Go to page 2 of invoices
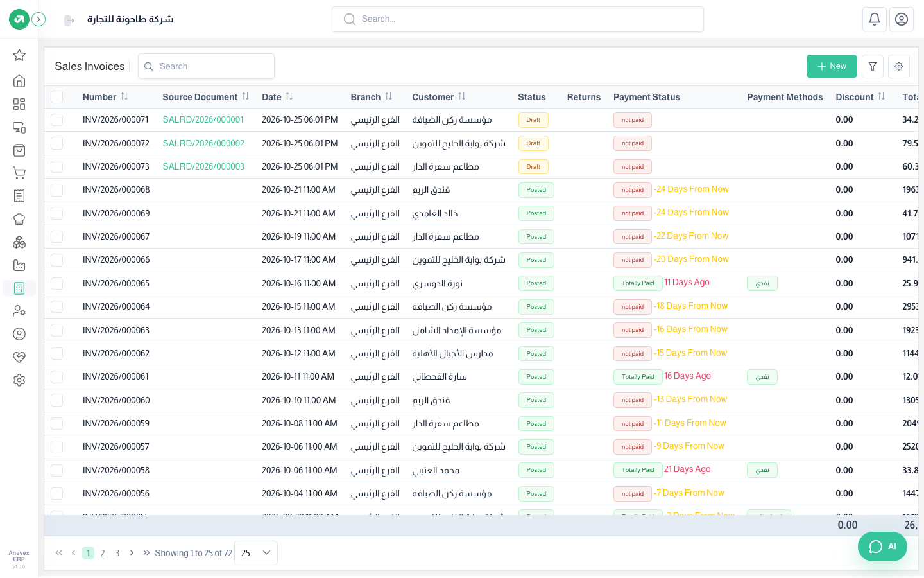Screen dimensions: 924x578 [x=103, y=553]
